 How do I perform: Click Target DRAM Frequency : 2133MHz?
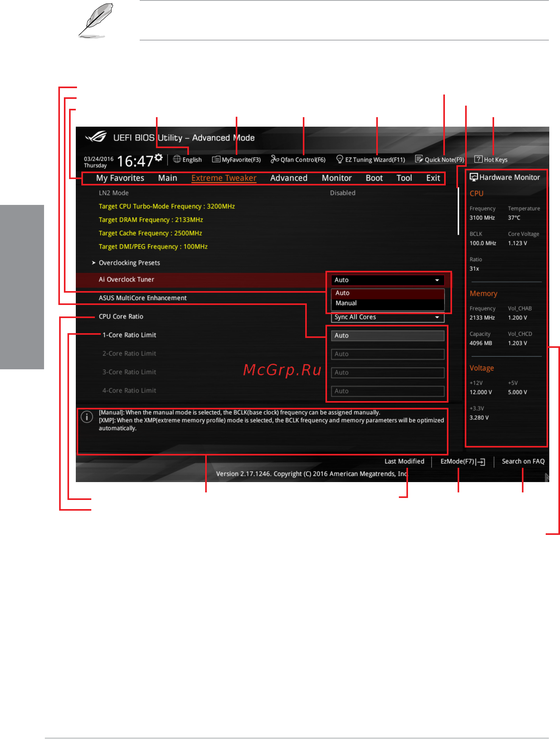pyautogui.click(x=151, y=220)
